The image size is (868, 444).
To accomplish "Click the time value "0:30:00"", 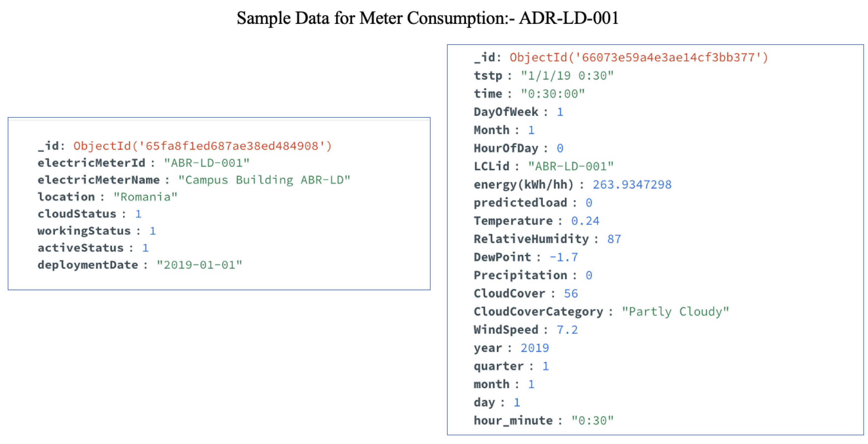I will (553, 93).
